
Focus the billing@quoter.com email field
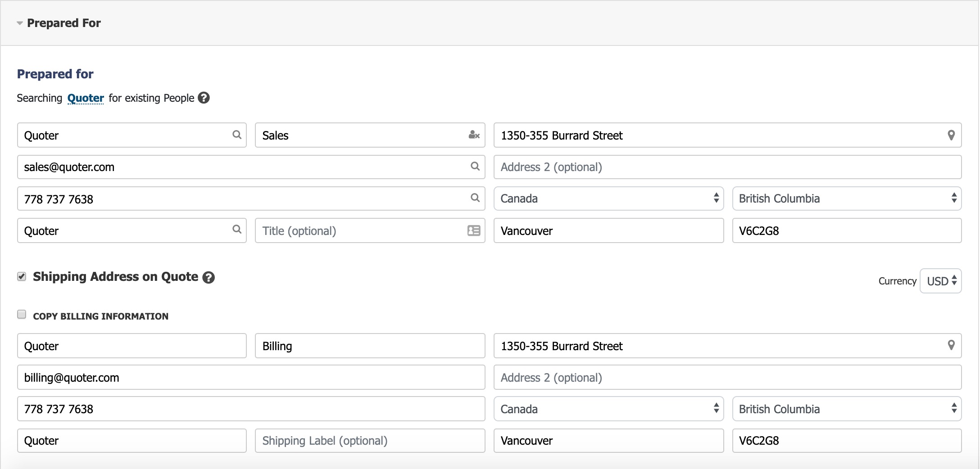click(x=251, y=377)
